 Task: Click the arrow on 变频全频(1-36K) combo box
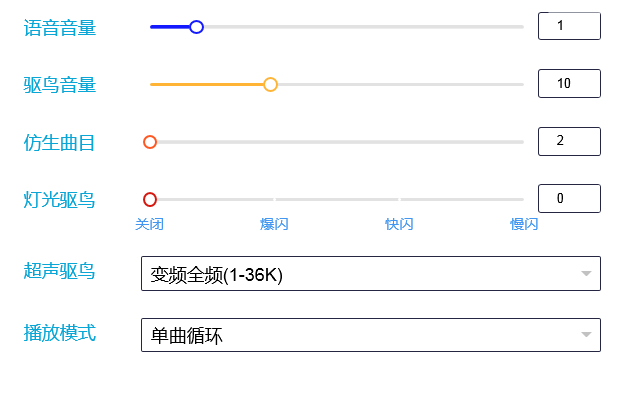[586, 274]
